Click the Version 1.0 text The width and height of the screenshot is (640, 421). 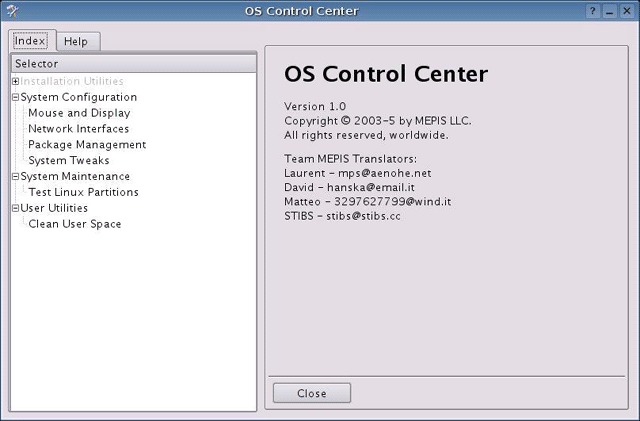pyautogui.click(x=315, y=107)
